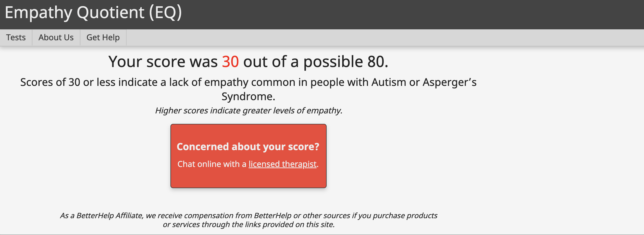
Task: Go to the About Us page
Action: (56, 37)
